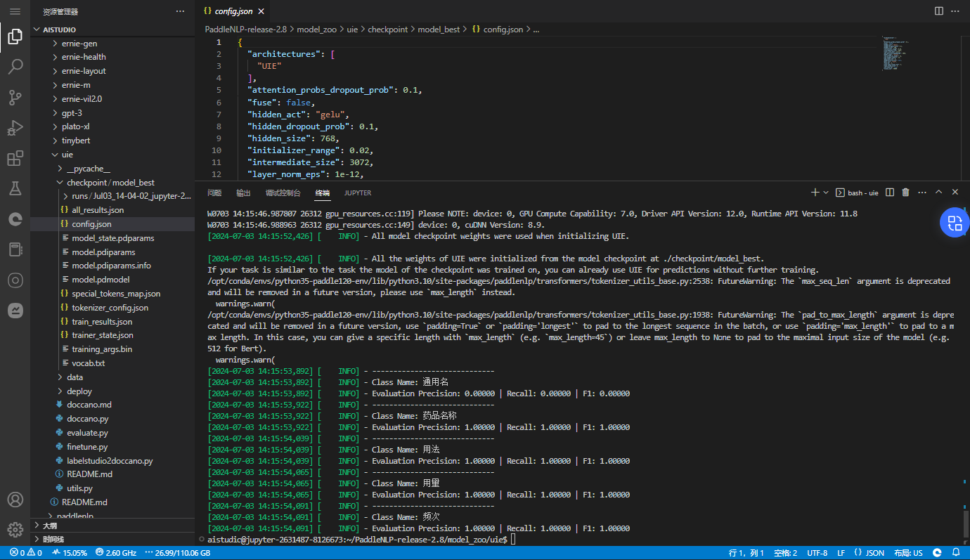Change end of line sequence LF

point(841,553)
